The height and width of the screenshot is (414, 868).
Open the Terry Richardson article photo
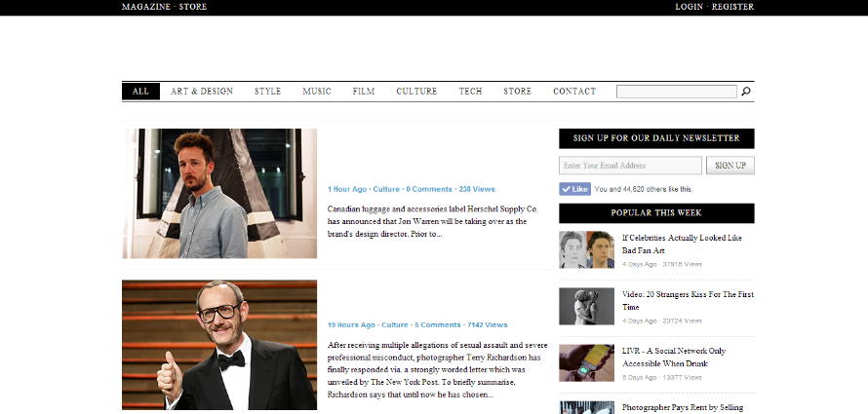(x=219, y=344)
